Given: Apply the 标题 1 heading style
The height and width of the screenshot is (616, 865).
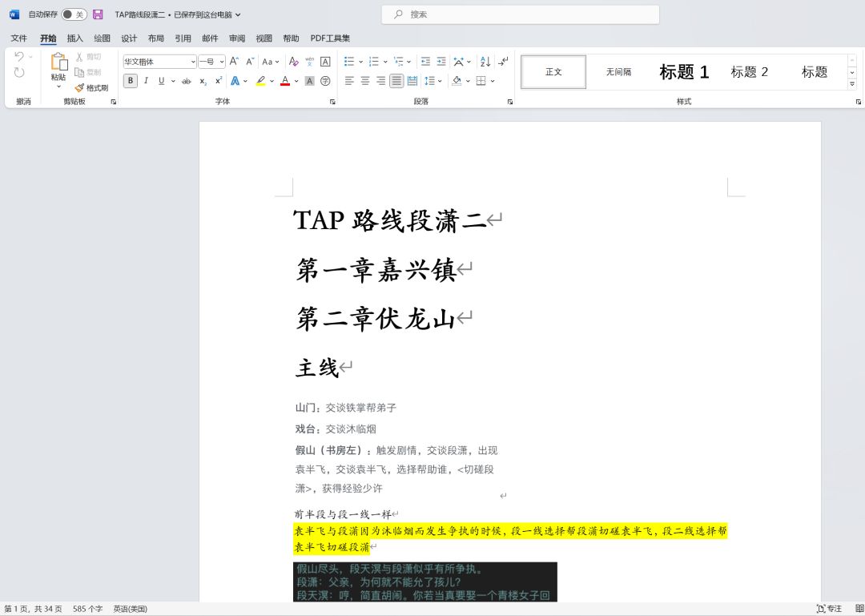Looking at the screenshot, I should click(683, 72).
